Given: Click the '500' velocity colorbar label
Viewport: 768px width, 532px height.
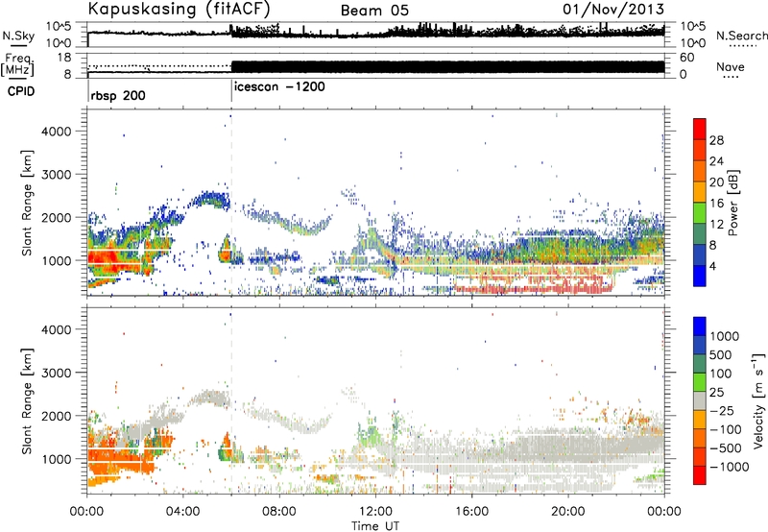Looking at the screenshot, I should 721,354.
